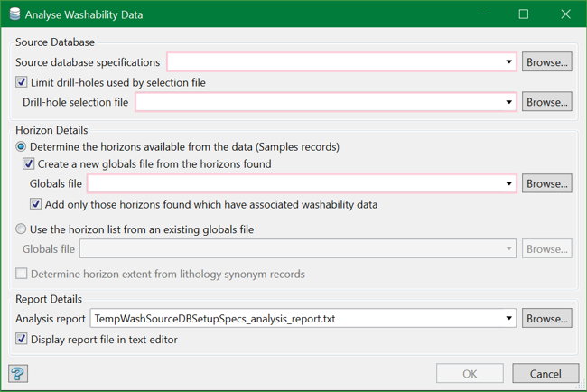The width and height of the screenshot is (587, 392).
Task: Toggle Create a new globals file checkbox
Action: point(30,164)
